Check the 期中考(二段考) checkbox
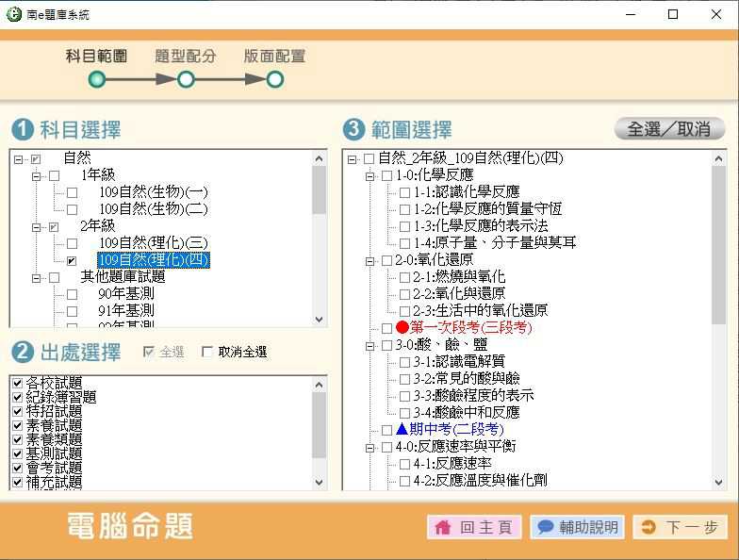Viewport: 739px width, 560px height. point(386,430)
